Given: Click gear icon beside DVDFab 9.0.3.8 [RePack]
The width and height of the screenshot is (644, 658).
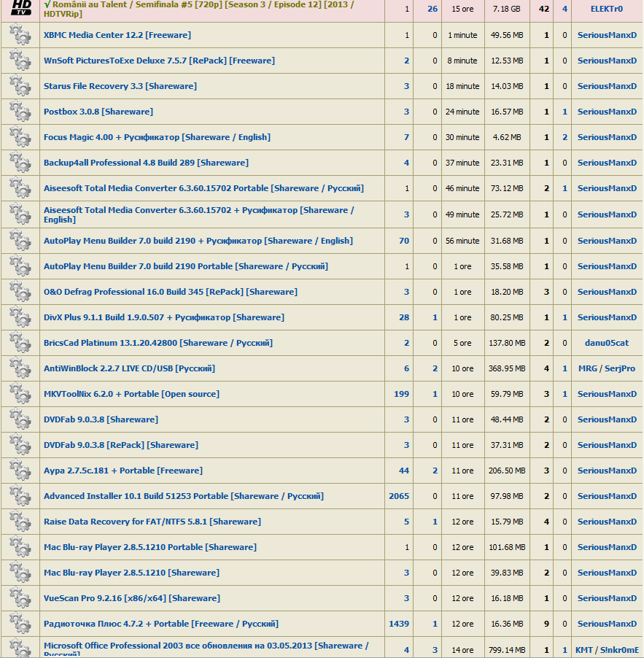Looking at the screenshot, I should point(20,445).
